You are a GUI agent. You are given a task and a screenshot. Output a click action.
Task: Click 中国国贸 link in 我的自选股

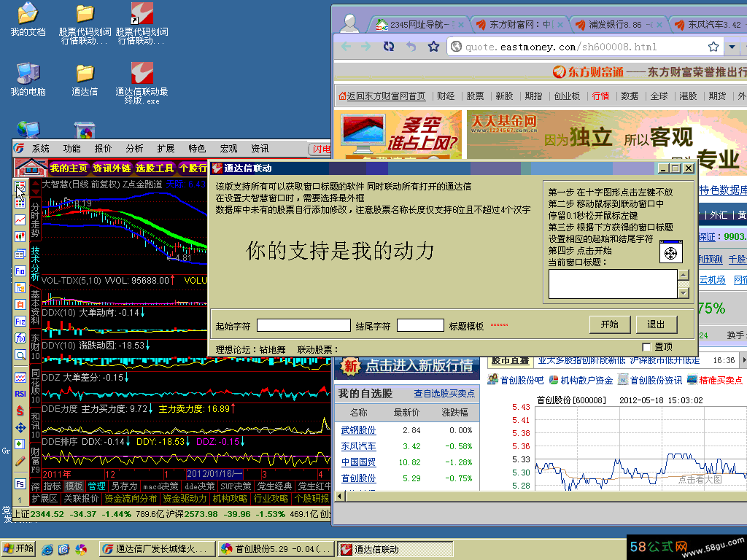point(358,462)
